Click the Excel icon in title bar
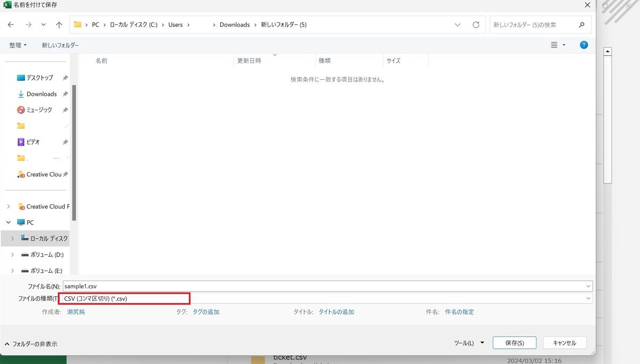 (7, 5)
